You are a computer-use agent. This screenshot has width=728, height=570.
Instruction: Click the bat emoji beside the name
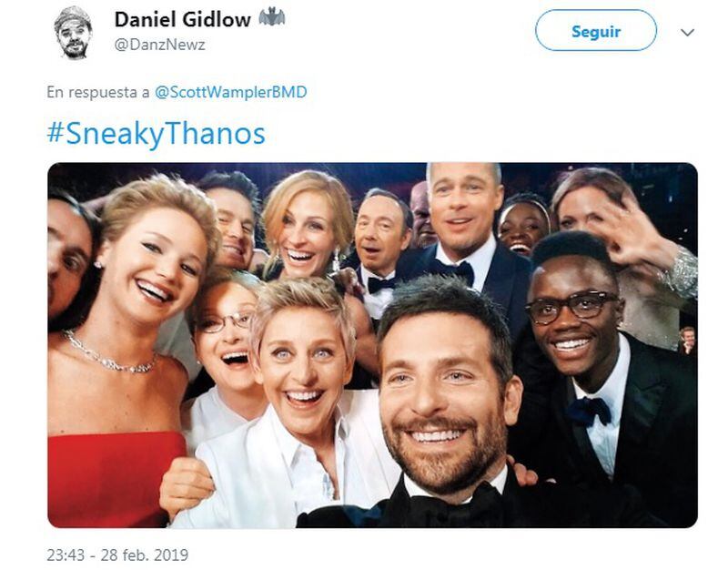[271, 17]
